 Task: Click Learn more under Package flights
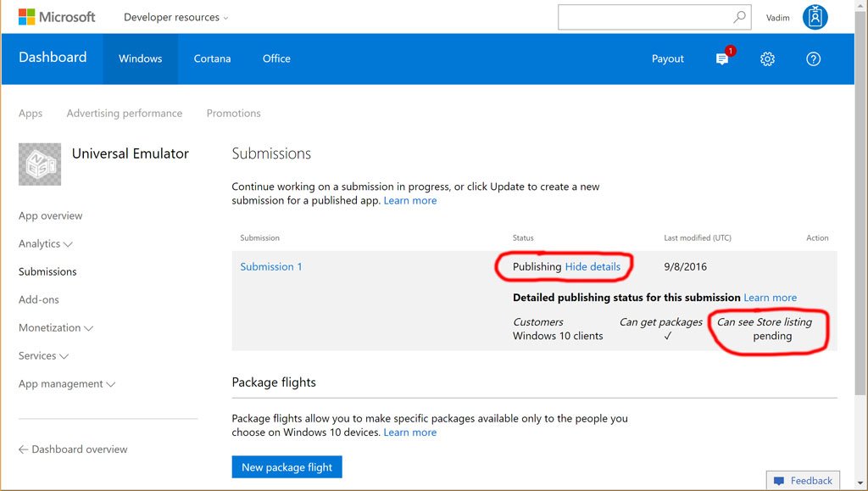(410, 432)
